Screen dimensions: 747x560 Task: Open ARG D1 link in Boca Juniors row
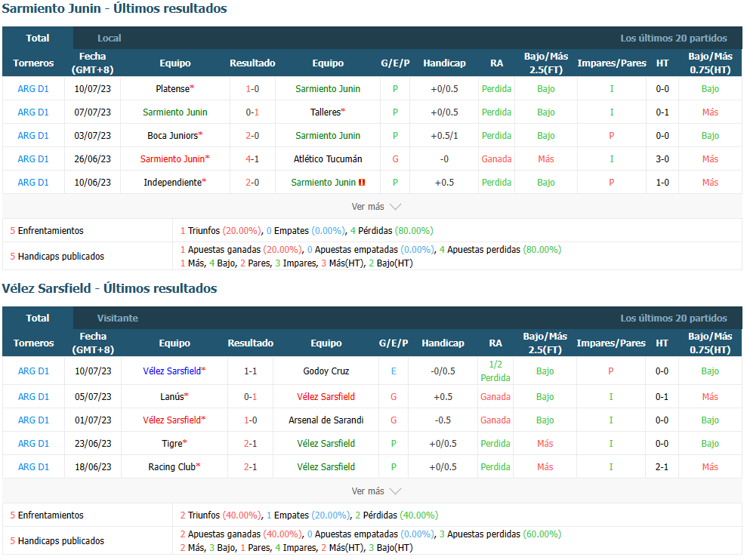33,135
